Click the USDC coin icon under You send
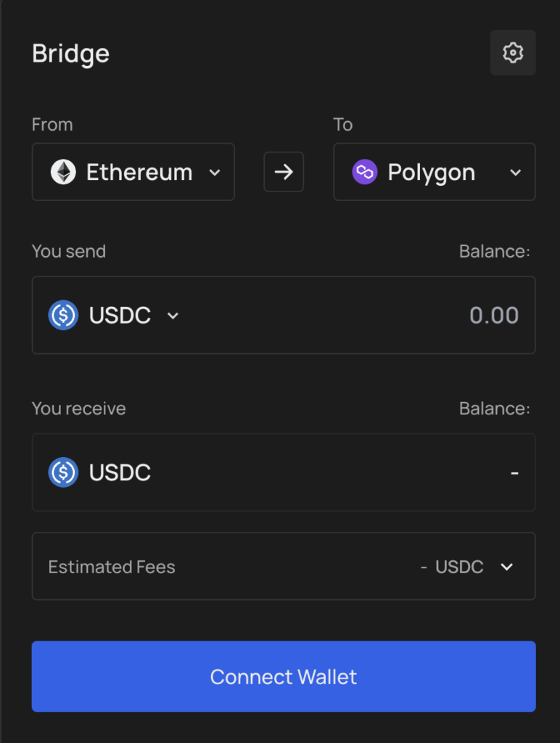560x743 pixels. pyautogui.click(x=63, y=315)
